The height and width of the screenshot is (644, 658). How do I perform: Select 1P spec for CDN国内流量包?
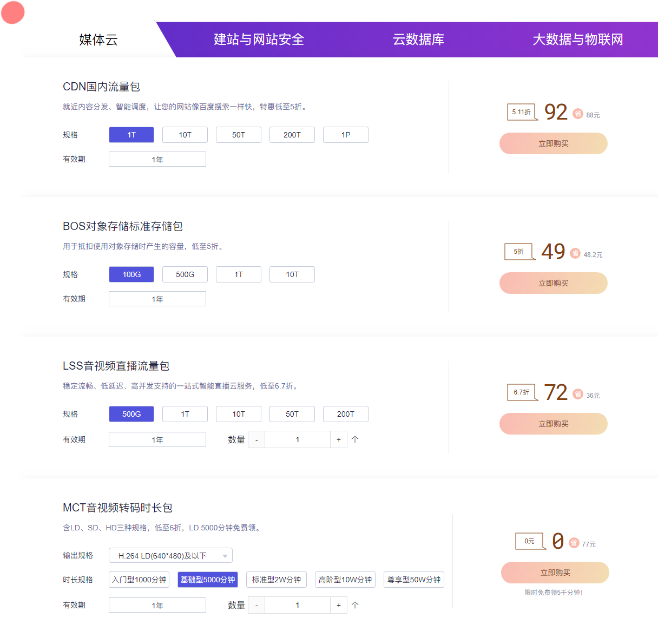[x=346, y=135]
